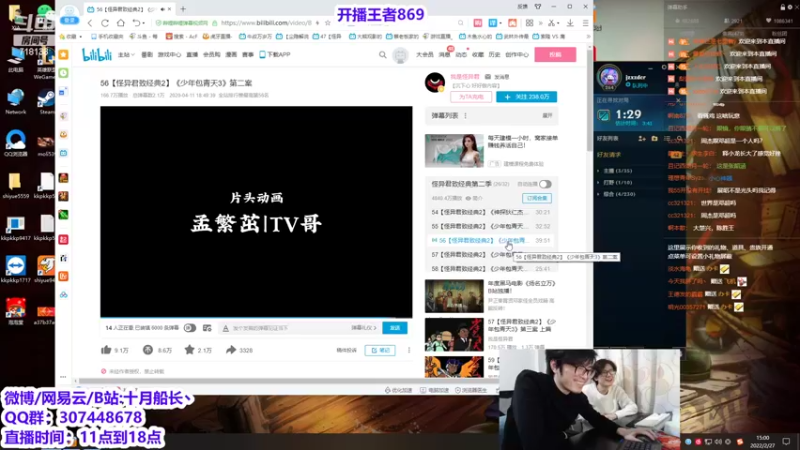Click the 为TA充电 charge button
This screenshot has width=800, height=450.
click(x=471, y=97)
